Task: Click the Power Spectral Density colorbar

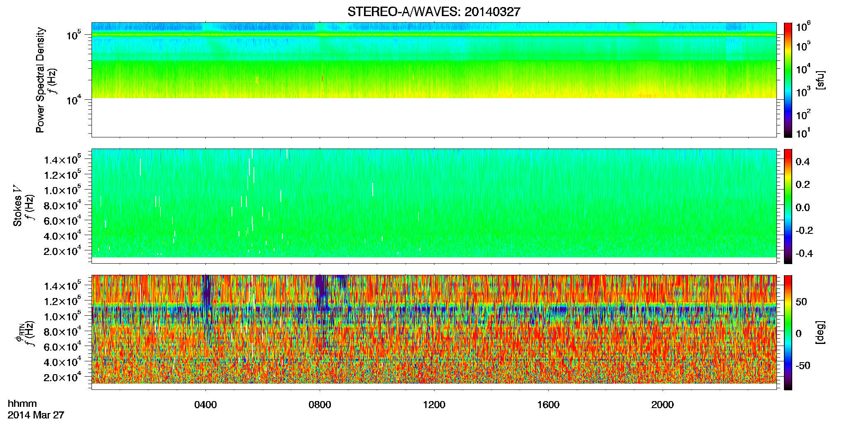Action: point(788,80)
